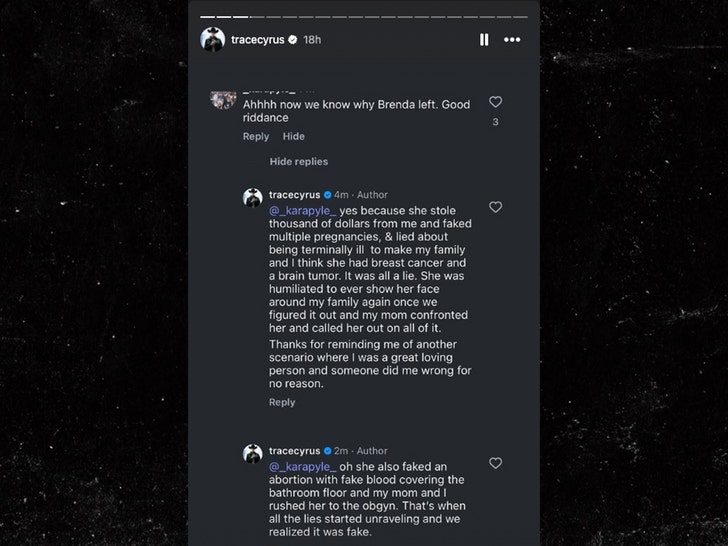
Task: Like tracecyrus reply about stolen dollars
Action: [x=495, y=207]
